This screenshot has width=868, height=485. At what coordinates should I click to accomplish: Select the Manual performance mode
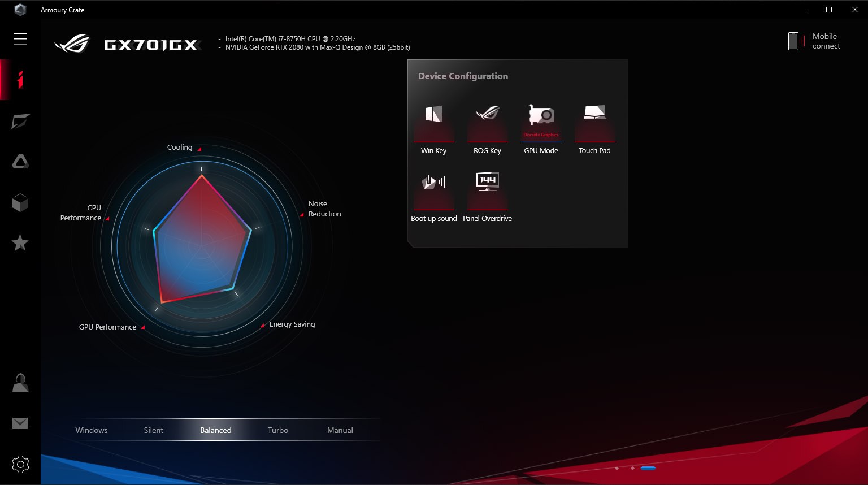(x=340, y=430)
